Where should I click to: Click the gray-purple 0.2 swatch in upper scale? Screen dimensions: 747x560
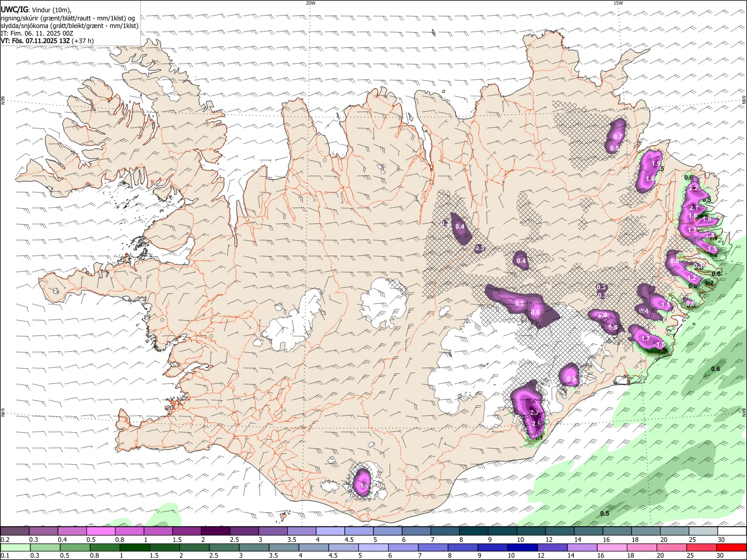pyautogui.click(x=15, y=531)
